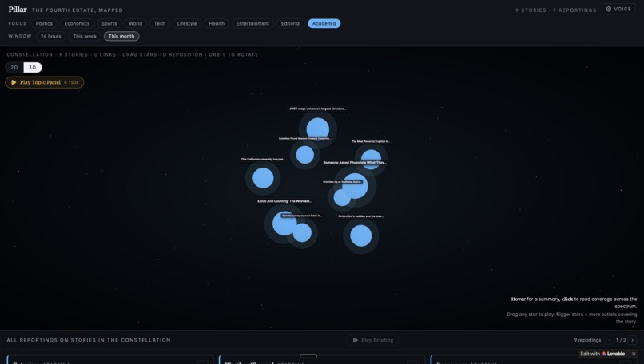644x364 pixels.
Task: Switch constellation to 2D view
Action: tap(14, 67)
